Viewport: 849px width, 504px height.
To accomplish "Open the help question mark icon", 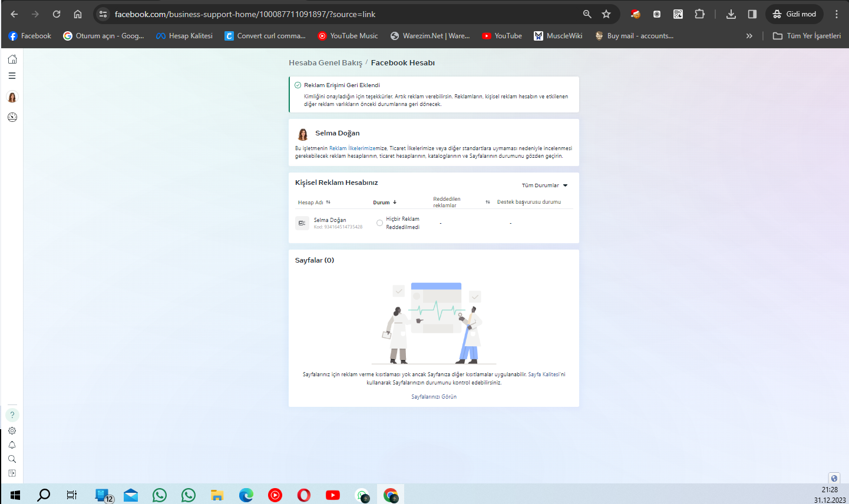I will click(12, 415).
